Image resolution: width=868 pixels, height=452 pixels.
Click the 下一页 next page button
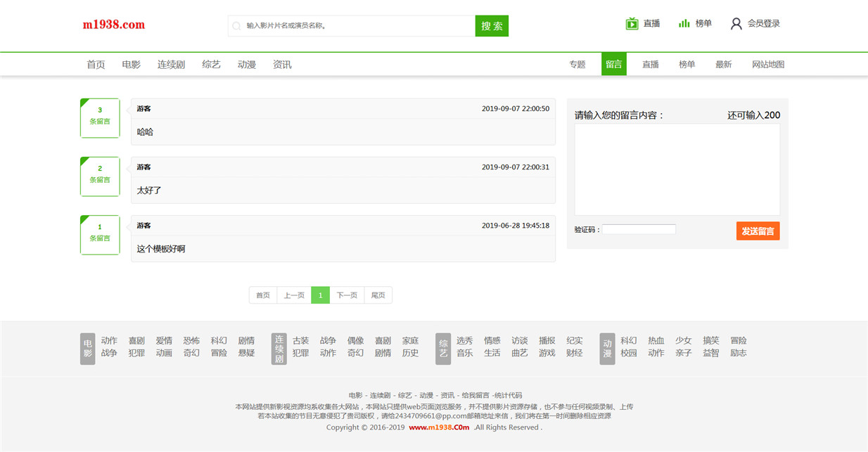click(347, 295)
